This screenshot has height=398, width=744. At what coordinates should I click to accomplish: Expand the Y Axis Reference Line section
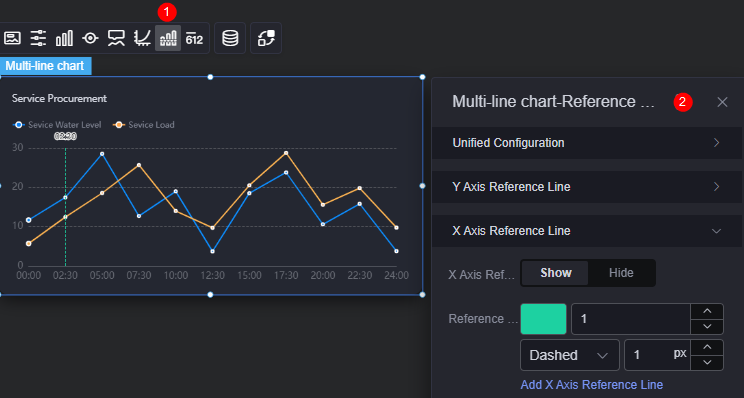pyautogui.click(x=587, y=187)
